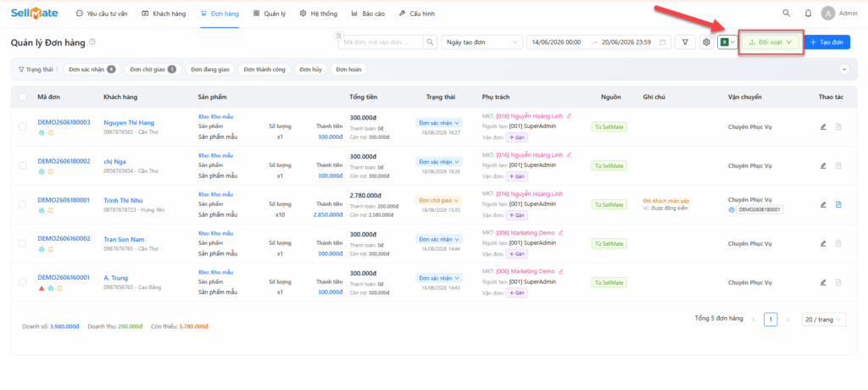Open customer link Trinh Thi Nhu
Viewport: 868px width, 390px height.
124,201
